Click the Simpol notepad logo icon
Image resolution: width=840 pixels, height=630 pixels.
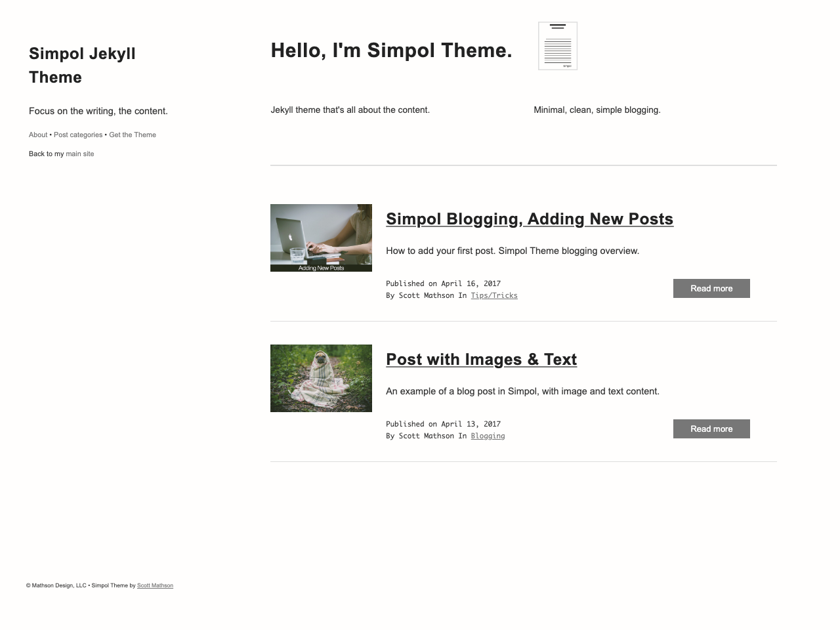[557, 45]
